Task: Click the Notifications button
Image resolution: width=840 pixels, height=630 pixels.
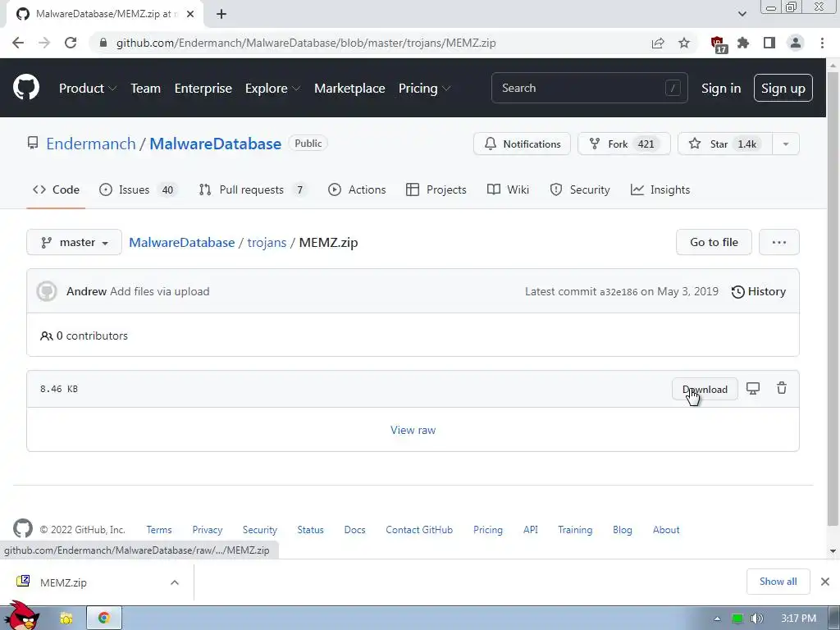Action: click(522, 144)
